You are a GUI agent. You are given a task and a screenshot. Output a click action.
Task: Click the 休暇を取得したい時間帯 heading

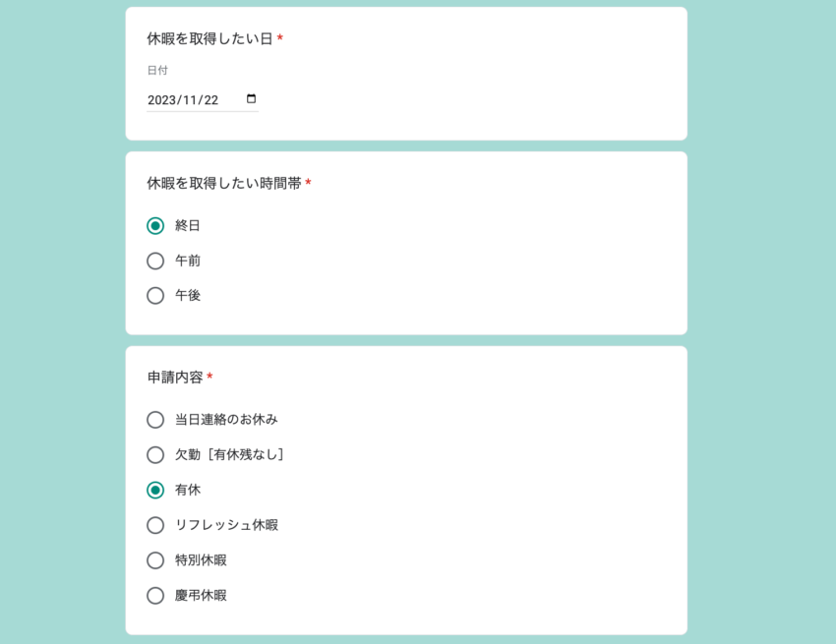221,183
